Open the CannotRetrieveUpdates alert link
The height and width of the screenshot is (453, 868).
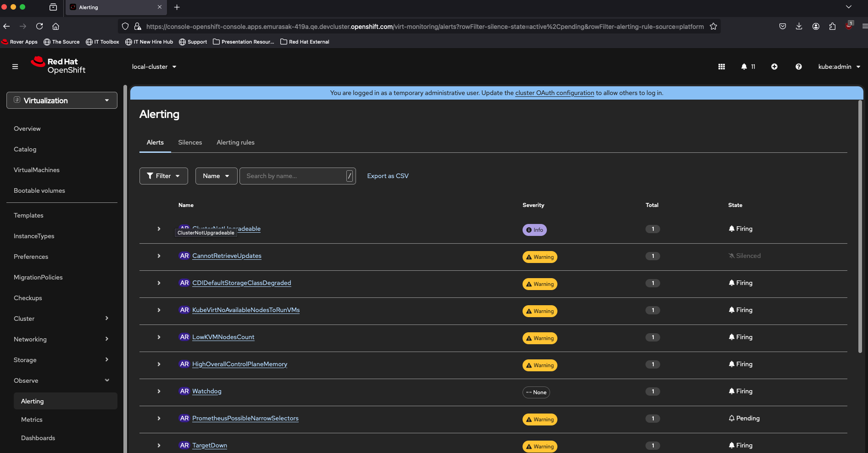(x=227, y=256)
